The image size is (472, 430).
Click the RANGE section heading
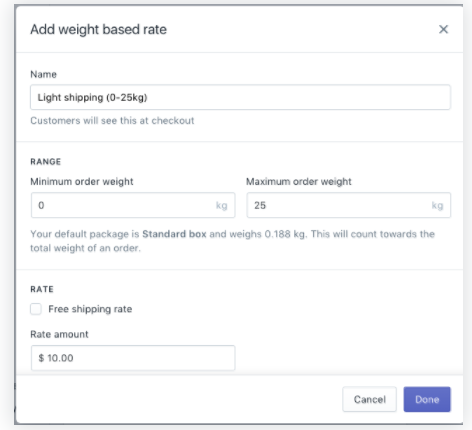(46, 162)
